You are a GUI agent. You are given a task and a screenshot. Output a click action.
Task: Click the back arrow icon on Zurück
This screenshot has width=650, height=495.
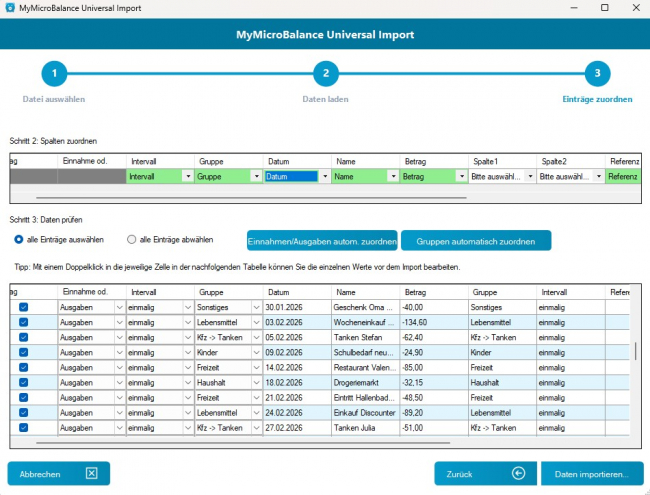[x=518, y=473]
